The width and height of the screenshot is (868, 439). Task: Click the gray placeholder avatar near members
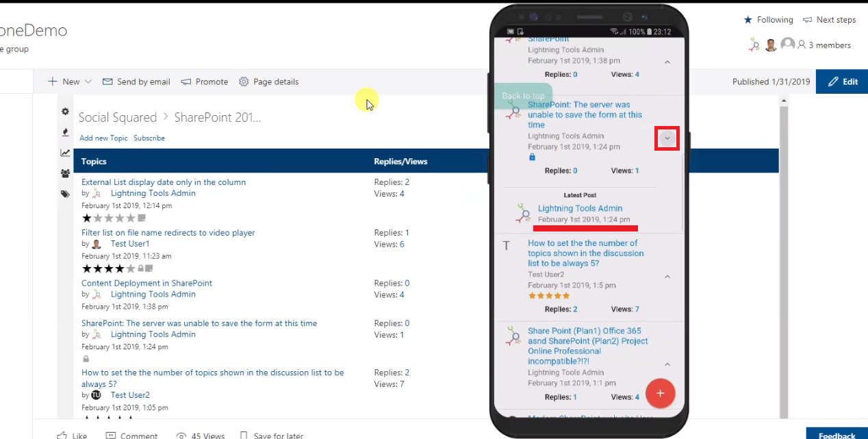pos(788,45)
